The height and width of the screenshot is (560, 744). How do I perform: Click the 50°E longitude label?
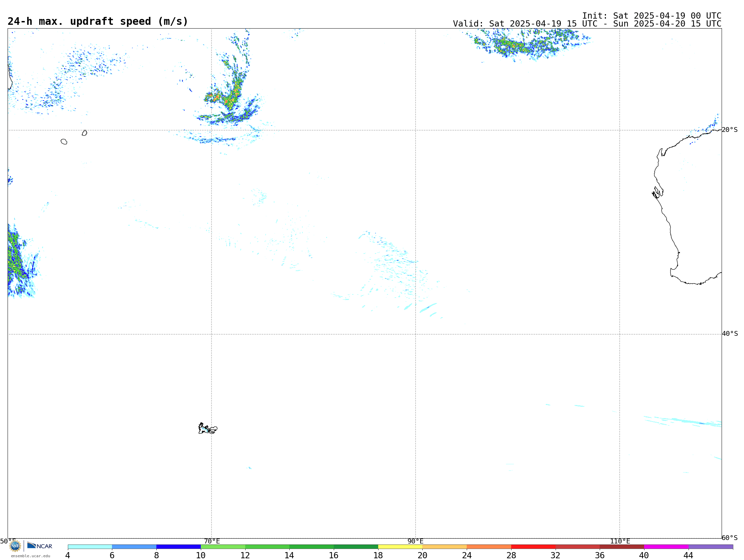[x=8, y=541]
